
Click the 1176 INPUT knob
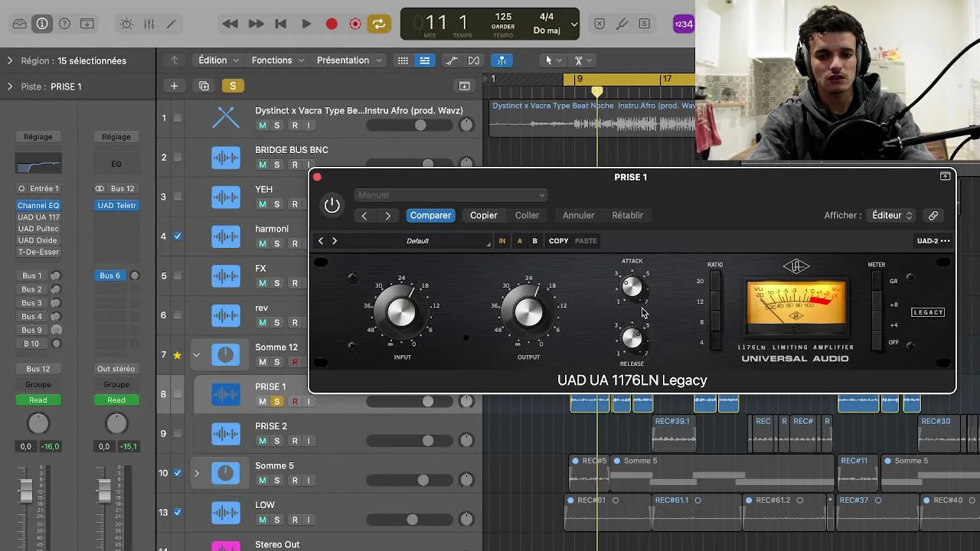coord(401,312)
